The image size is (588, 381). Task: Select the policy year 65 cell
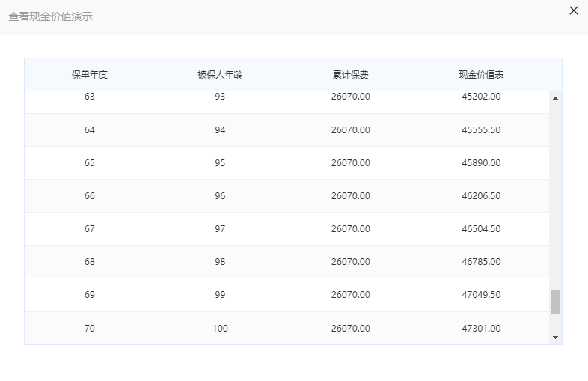coord(90,163)
